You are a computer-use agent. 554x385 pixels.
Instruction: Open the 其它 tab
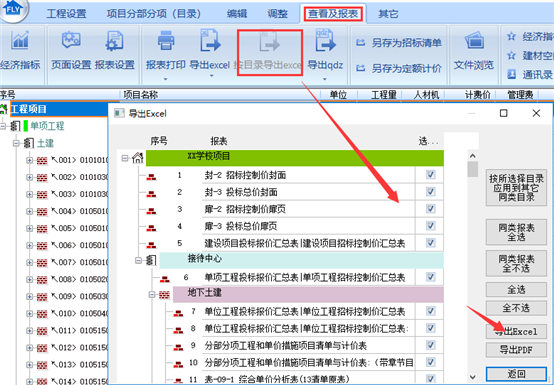coord(388,14)
